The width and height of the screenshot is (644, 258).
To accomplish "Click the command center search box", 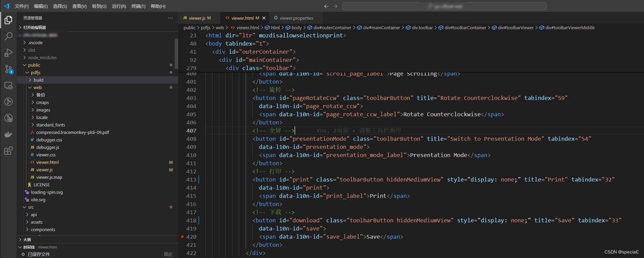I will (444, 6).
